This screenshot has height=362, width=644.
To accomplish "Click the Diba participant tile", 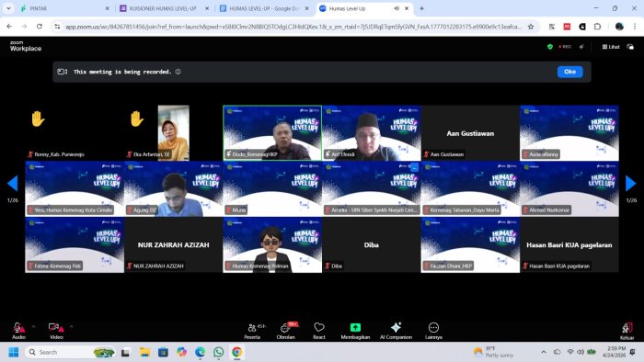I will coord(372,244).
